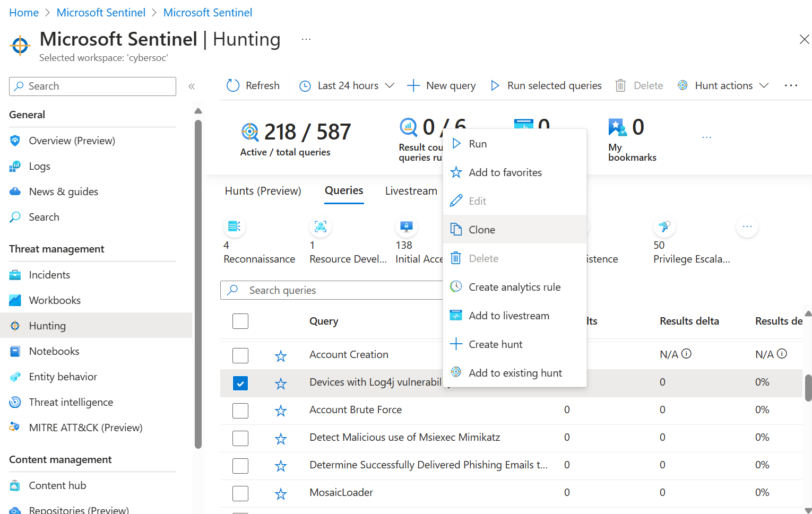The width and height of the screenshot is (812, 514).
Task: Open the MITRE ATT&CK (Preview) page
Action: click(85, 428)
